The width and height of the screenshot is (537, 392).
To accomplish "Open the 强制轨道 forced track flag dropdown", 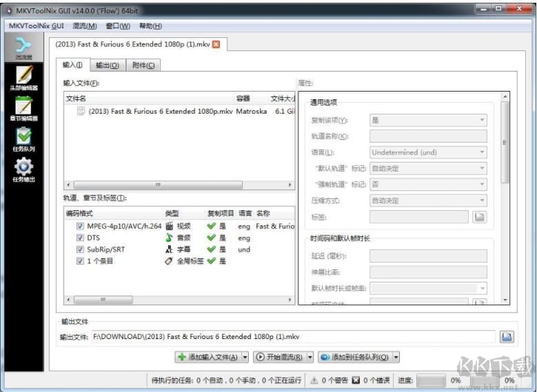I will [428, 184].
